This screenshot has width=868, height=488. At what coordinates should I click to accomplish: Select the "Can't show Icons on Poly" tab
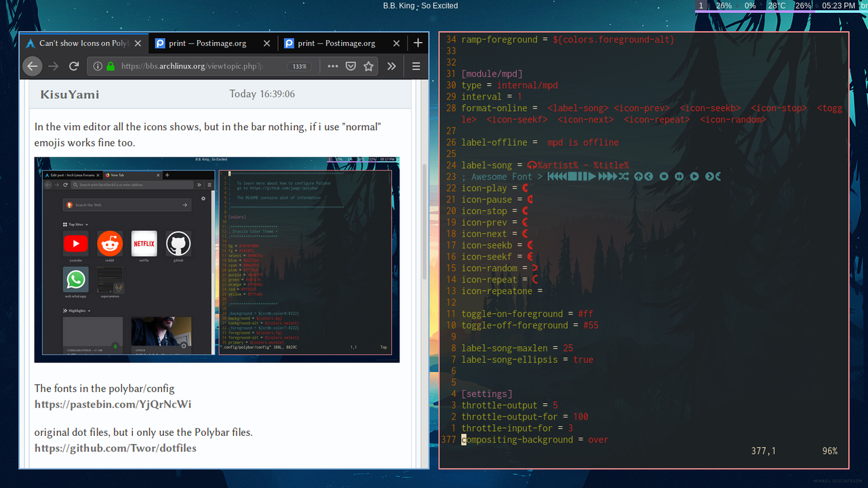81,43
